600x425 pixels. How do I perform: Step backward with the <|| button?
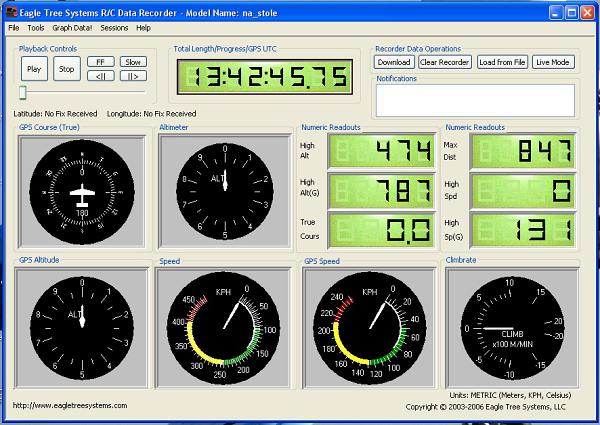click(99, 76)
